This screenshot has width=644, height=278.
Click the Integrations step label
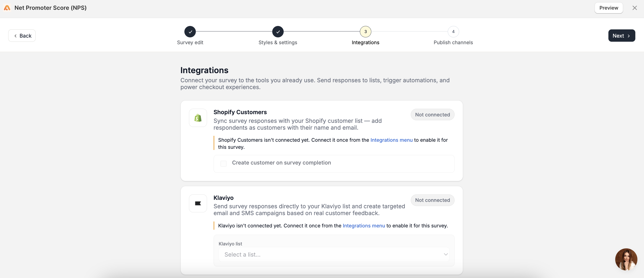coord(366,43)
